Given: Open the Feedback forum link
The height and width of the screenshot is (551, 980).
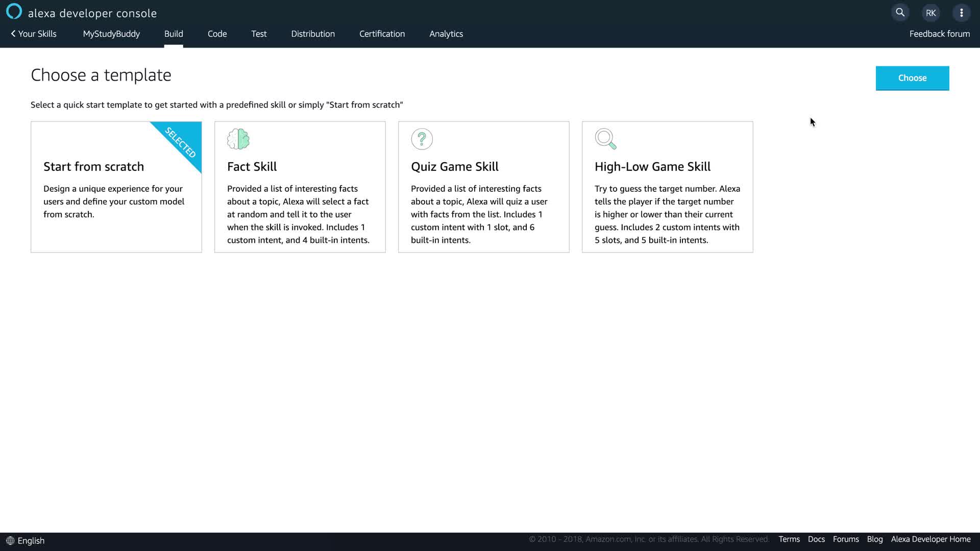Looking at the screenshot, I should click(940, 34).
